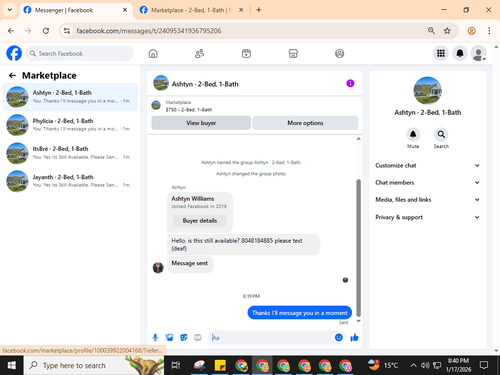
Task: Select the message Thanks I'll message you in a moment
Action: tap(299, 313)
